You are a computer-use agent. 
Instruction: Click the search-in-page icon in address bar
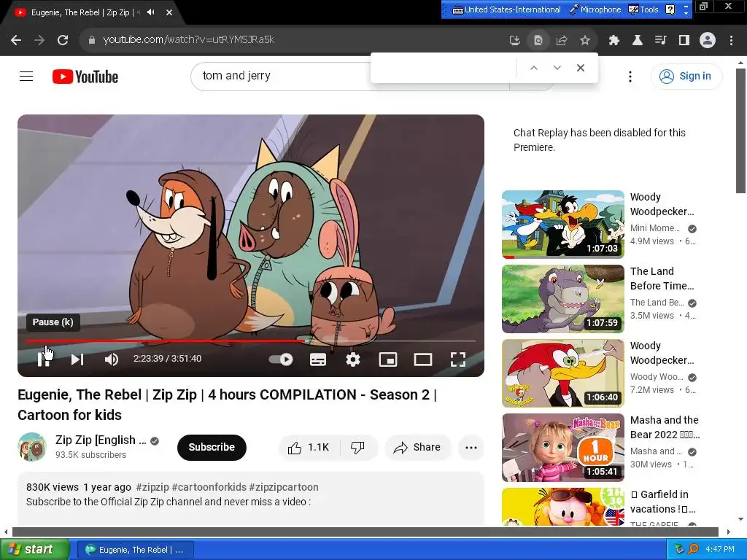(538, 41)
